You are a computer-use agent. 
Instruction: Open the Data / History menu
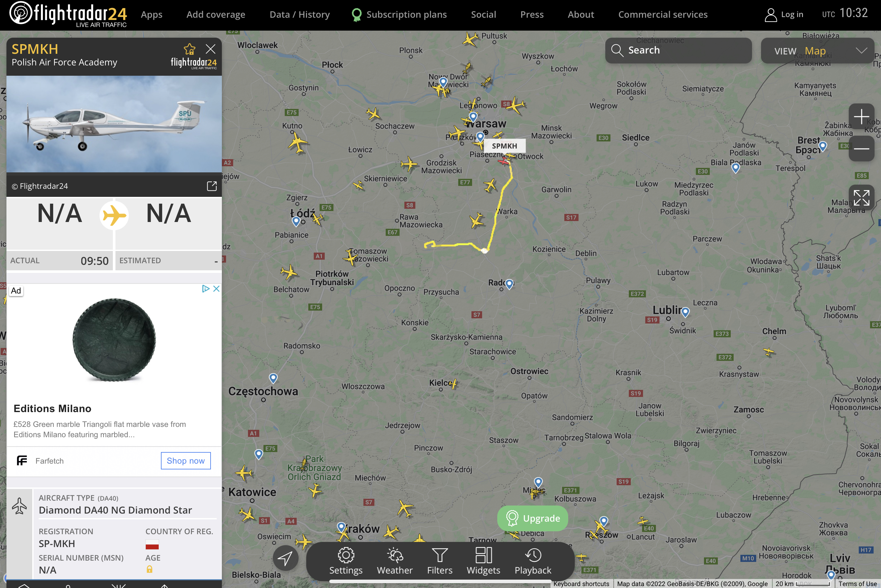click(300, 14)
